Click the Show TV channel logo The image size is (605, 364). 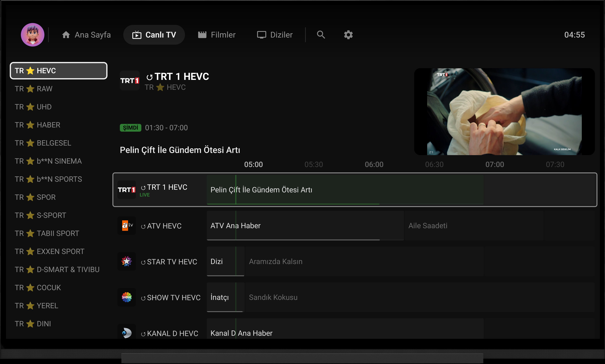[127, 297]
